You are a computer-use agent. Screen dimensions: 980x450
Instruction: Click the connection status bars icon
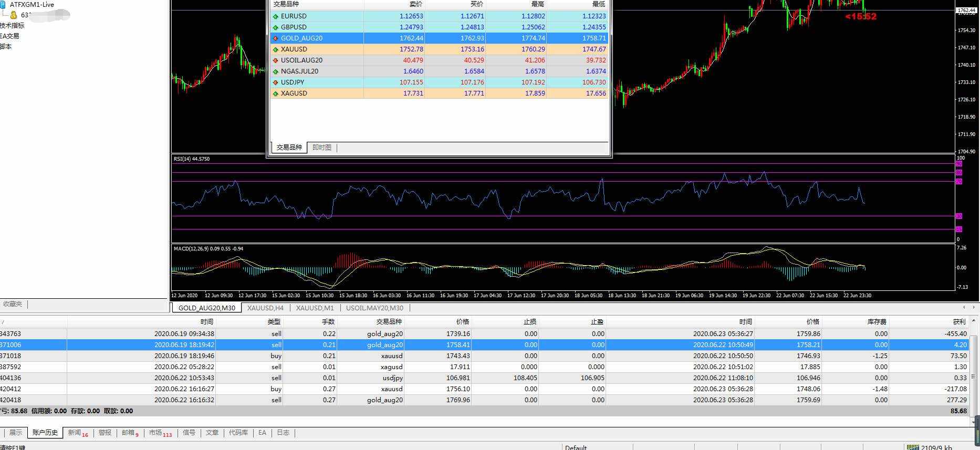coord(912,447)
